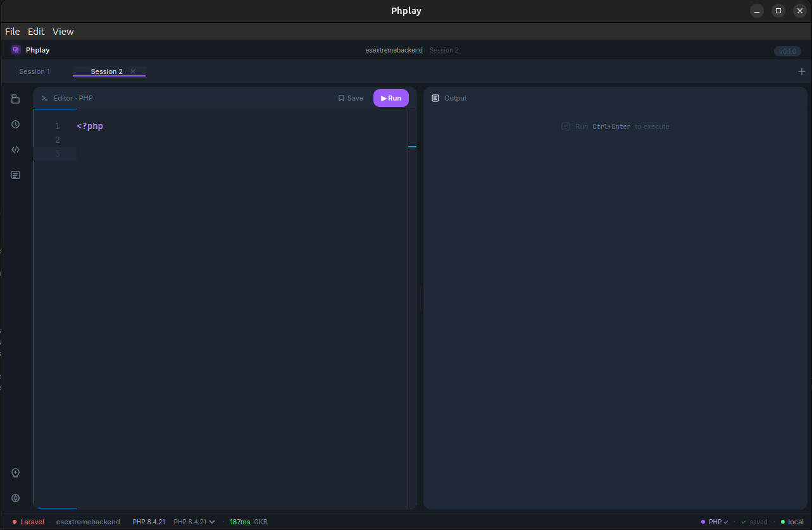Open the files icon in the left sidebar
The height and width of the screenshot is (530, 812).
point(16,99)
